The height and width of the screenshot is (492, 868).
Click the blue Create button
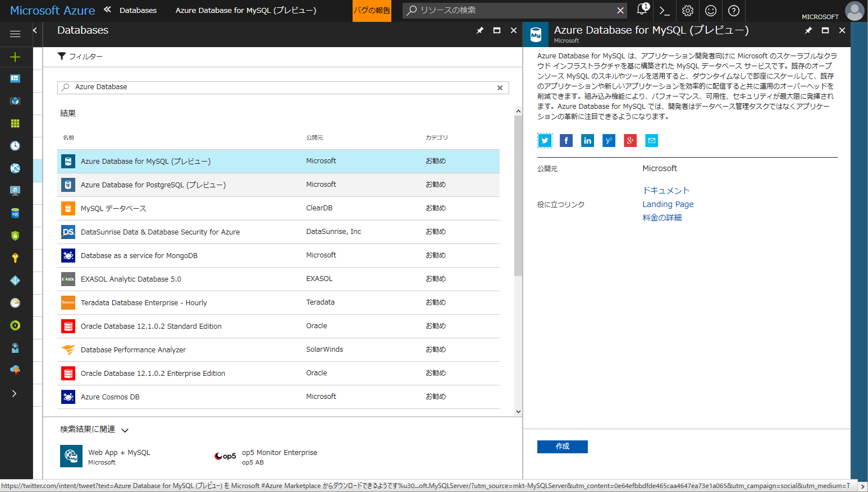tap(563, 447)
